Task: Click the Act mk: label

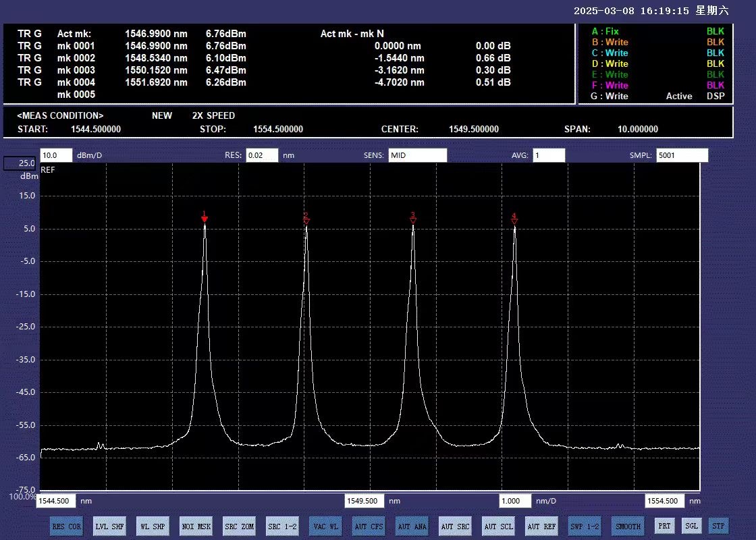Action: [x=74, y=34]
